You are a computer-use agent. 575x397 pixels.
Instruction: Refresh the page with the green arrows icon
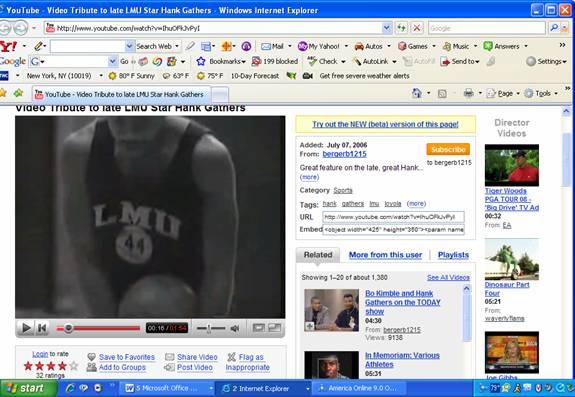(401, 28)
